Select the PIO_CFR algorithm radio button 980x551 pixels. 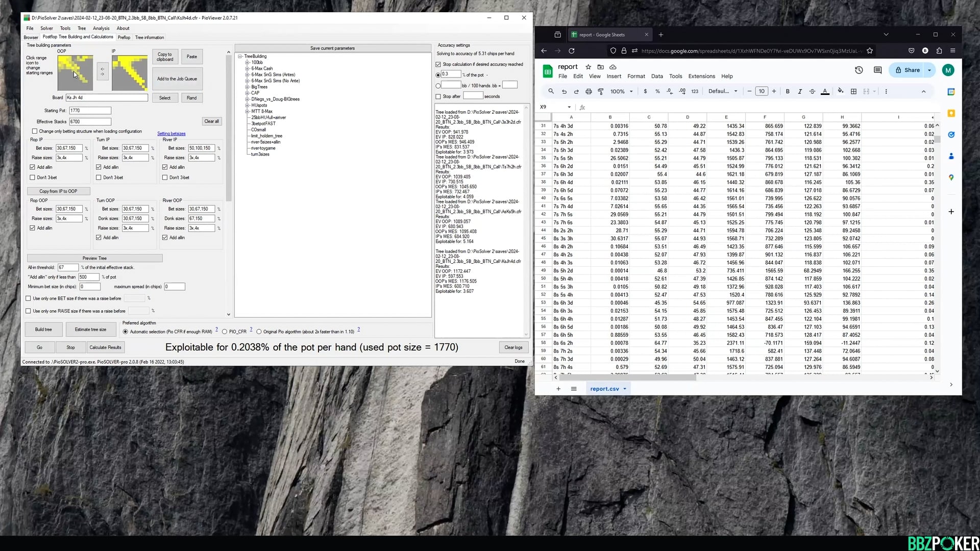[225, 332]
